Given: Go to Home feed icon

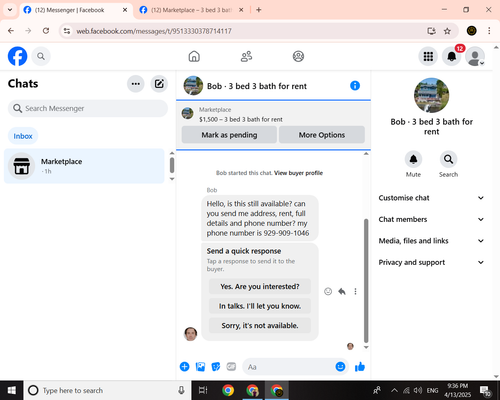Looking at the screenshot, I should (x=194, y=56).
